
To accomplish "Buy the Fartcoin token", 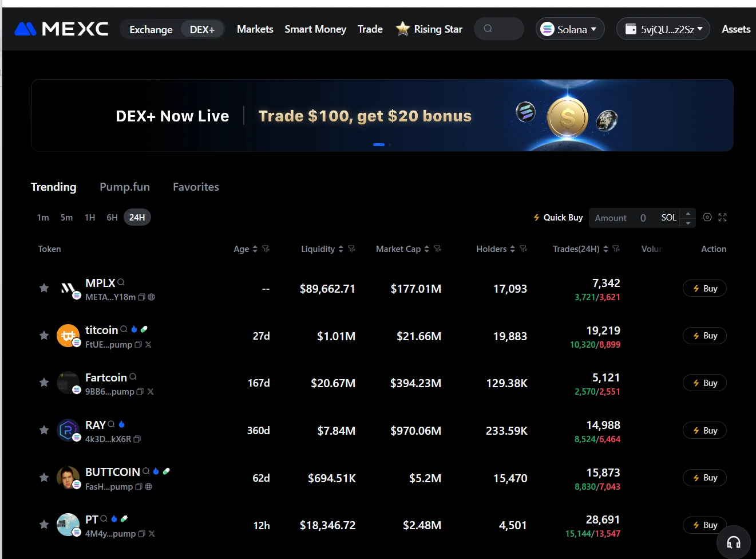I will (x=704, y=383).
